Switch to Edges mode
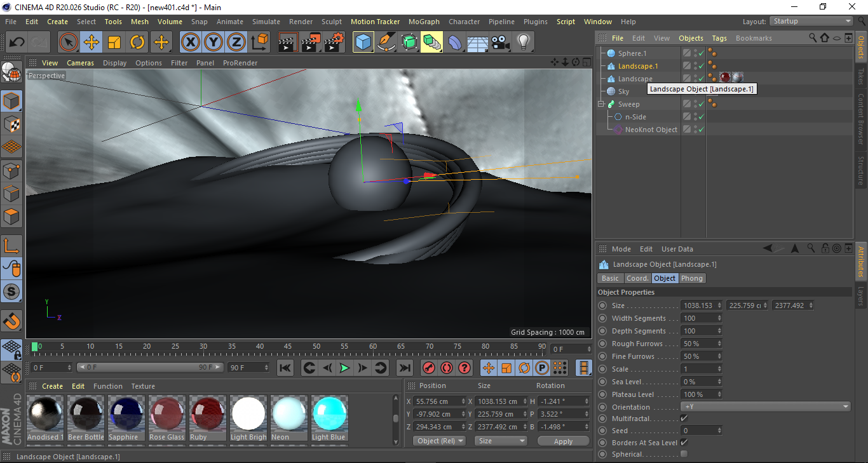The width and height of the screenshot is (868, 463). 12,193
